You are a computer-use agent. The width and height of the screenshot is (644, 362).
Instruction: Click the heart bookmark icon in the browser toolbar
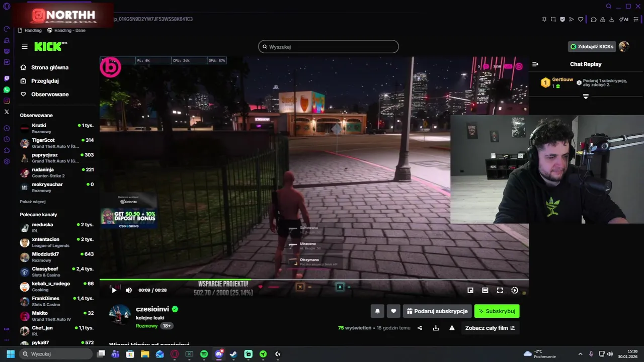point(581,19)
